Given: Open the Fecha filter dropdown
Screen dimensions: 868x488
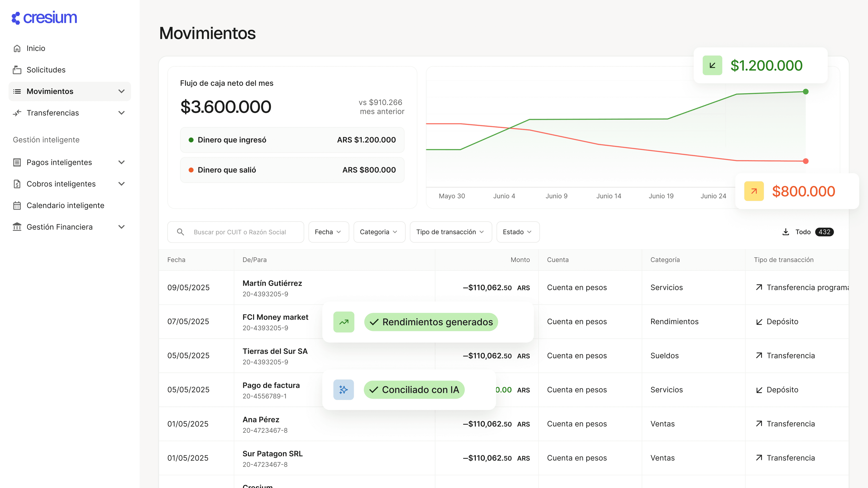Looking at the screenshot, I should pos(328,232).
